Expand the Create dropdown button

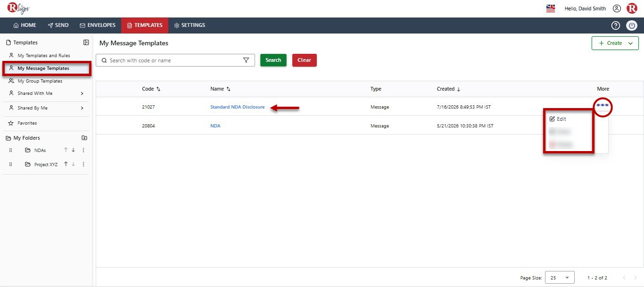615,43
